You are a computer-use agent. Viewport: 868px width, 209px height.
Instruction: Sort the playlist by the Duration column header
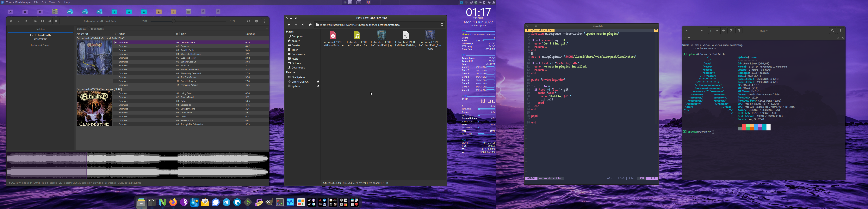point(250,34)
